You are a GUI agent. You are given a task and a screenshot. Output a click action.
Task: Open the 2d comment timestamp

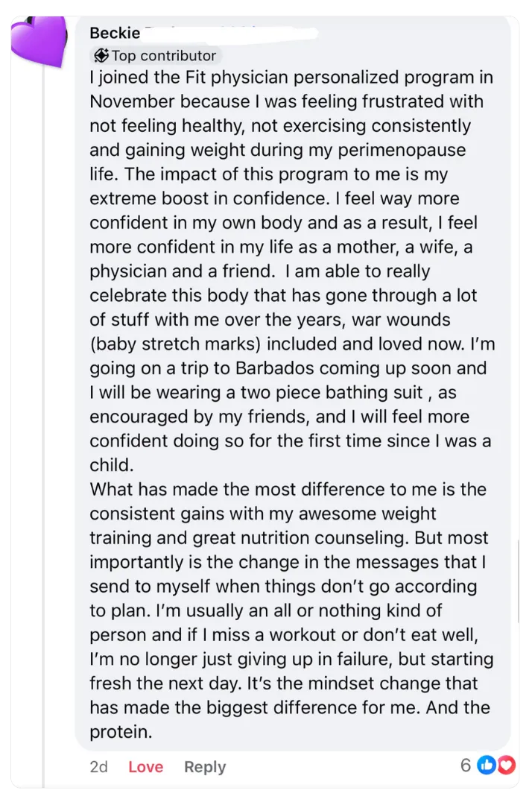(x=98, y=766)
